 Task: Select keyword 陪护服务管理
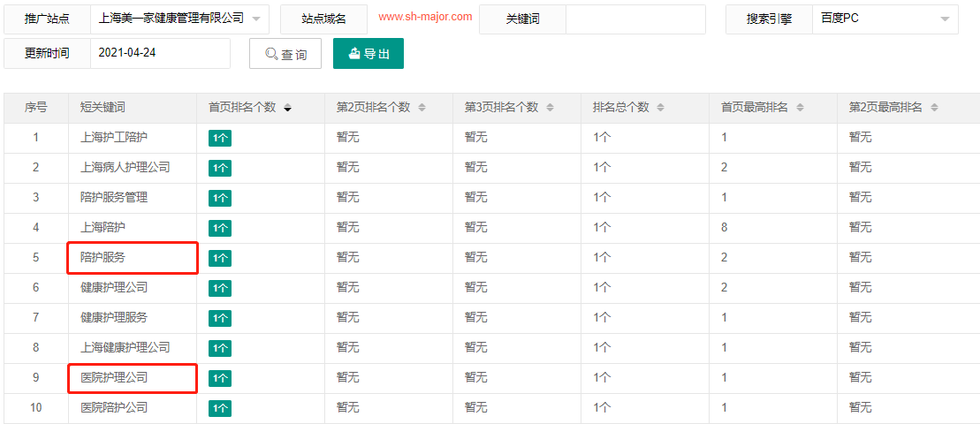114,197
